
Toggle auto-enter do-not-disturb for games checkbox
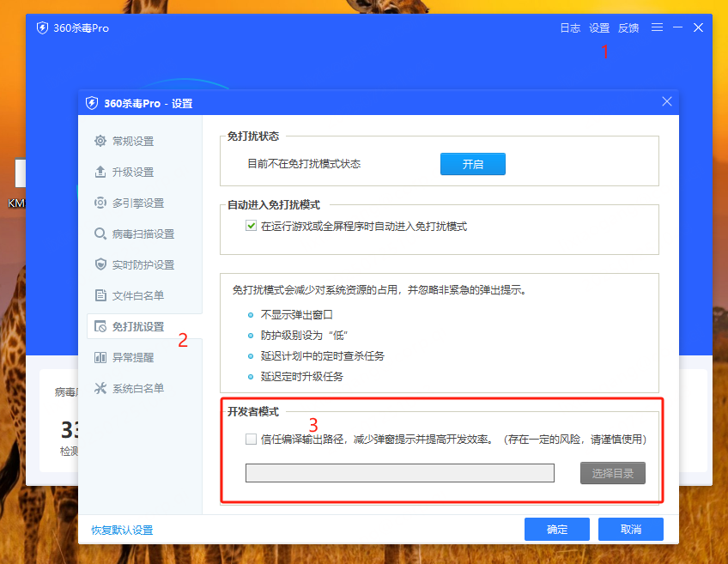252,226
